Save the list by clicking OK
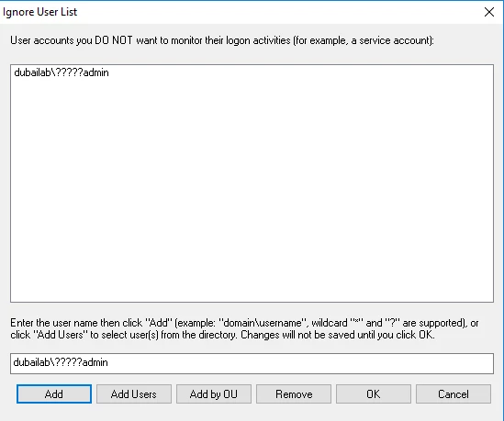 tap(374, 393)
